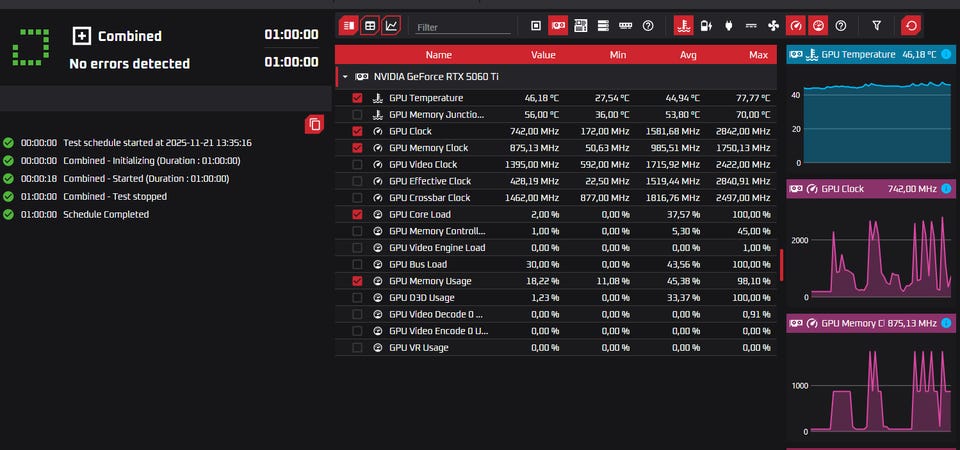
Task: Toggle current sensor type filter
Action: (x=751, y=26)
